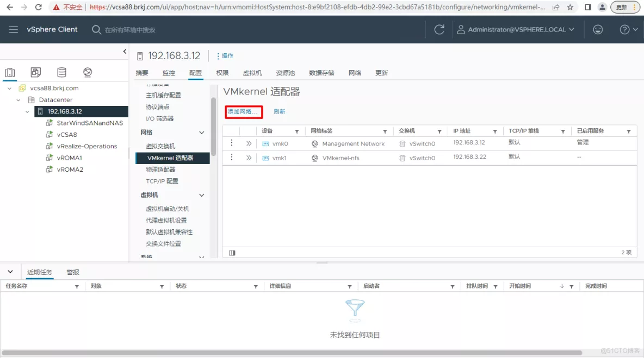Click the global search field

[130, 29]
